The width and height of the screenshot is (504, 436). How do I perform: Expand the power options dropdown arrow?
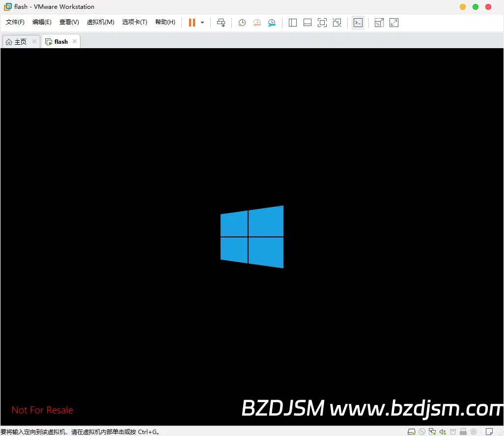(x=202, y=23)
